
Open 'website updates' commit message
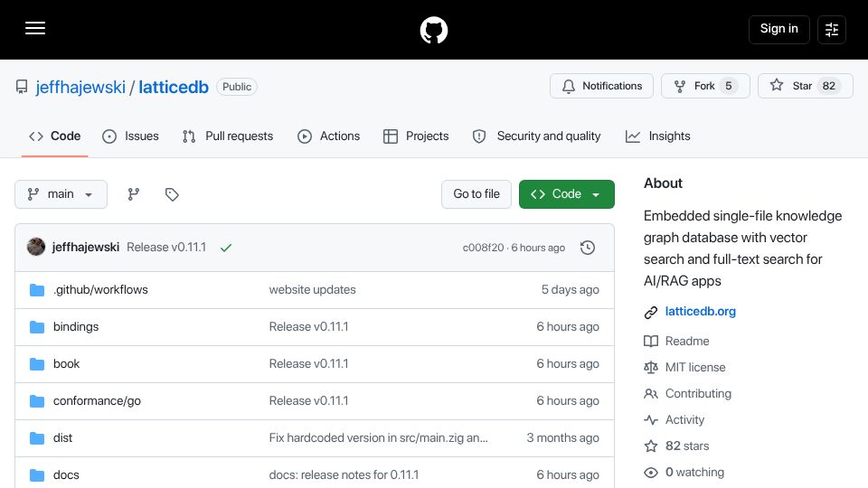click(312, 289)
